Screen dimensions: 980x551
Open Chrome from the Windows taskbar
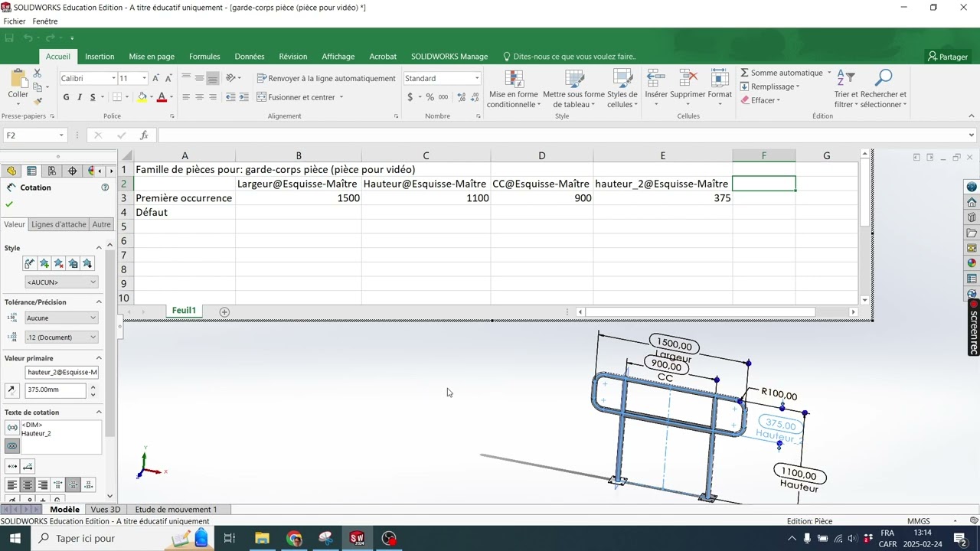tap(294, 538)
